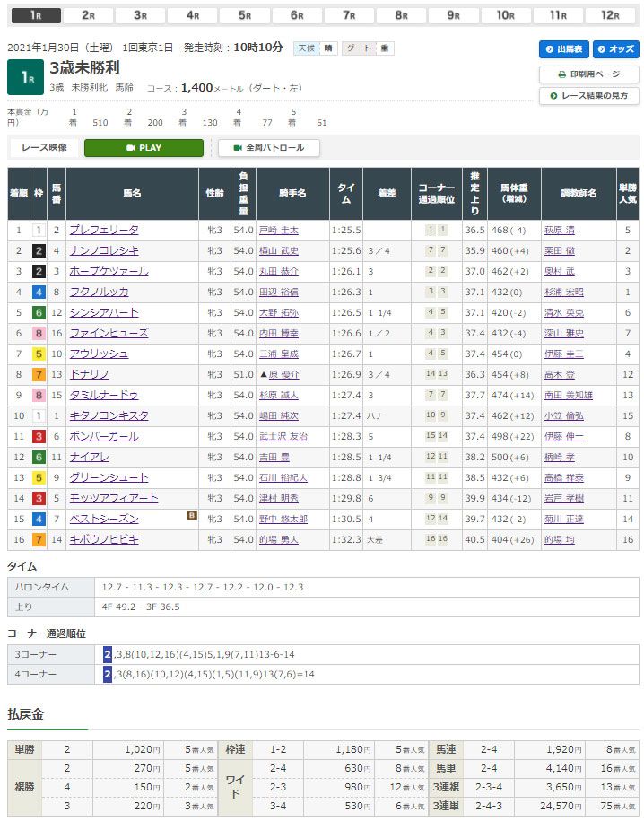View trainer profile 萩原 清
644x821 pixels.
(x=561, y=230)
